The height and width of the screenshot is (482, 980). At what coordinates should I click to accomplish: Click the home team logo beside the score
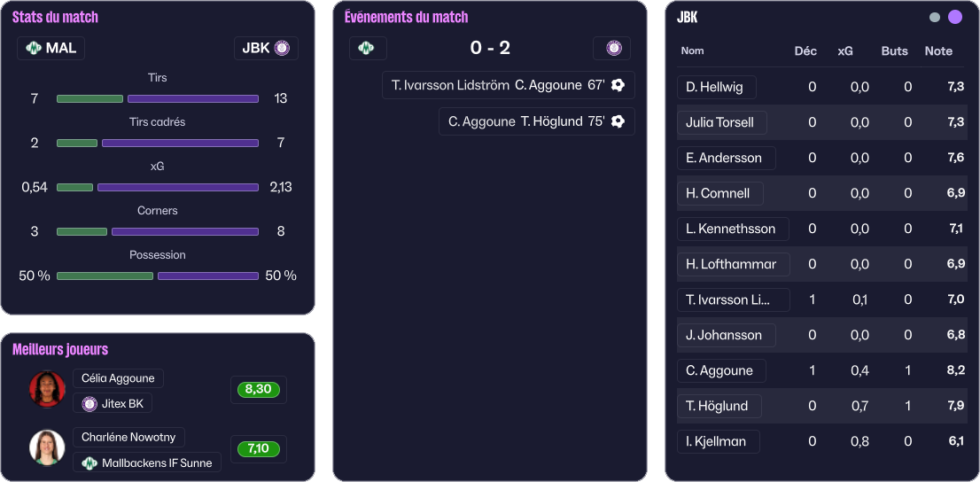[367, 48]
